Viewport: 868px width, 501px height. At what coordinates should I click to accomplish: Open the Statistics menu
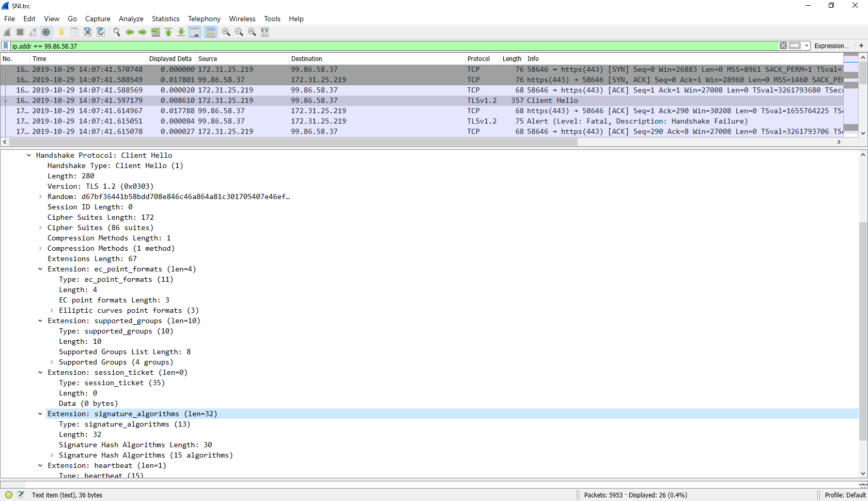pos(165,19)
